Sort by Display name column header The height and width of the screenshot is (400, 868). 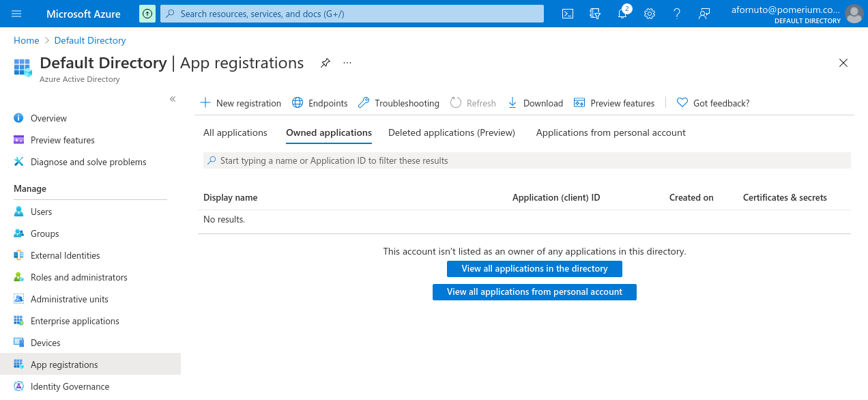pos(231,197)
